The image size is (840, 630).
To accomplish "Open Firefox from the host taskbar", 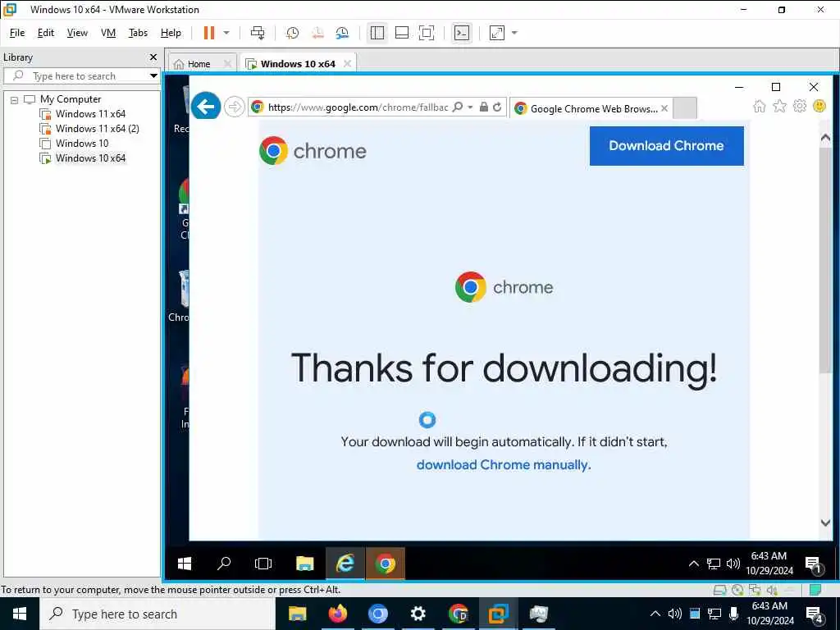I will pyautogui.click(x=337, y=614).
